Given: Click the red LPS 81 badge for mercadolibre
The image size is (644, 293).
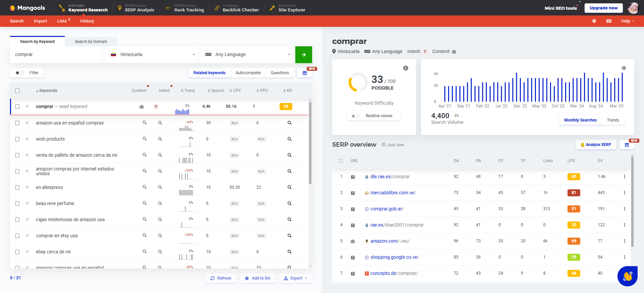Looking at the screenshot, I should click(574, 193).
